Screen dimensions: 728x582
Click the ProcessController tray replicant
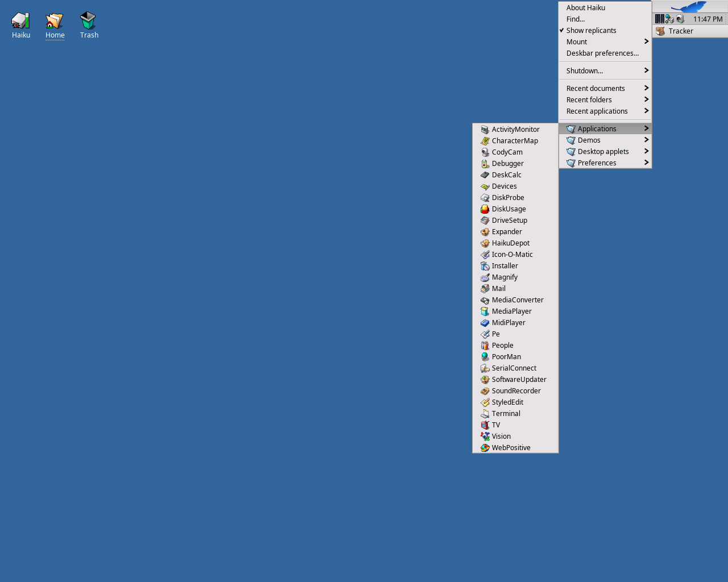click(660, 19)
